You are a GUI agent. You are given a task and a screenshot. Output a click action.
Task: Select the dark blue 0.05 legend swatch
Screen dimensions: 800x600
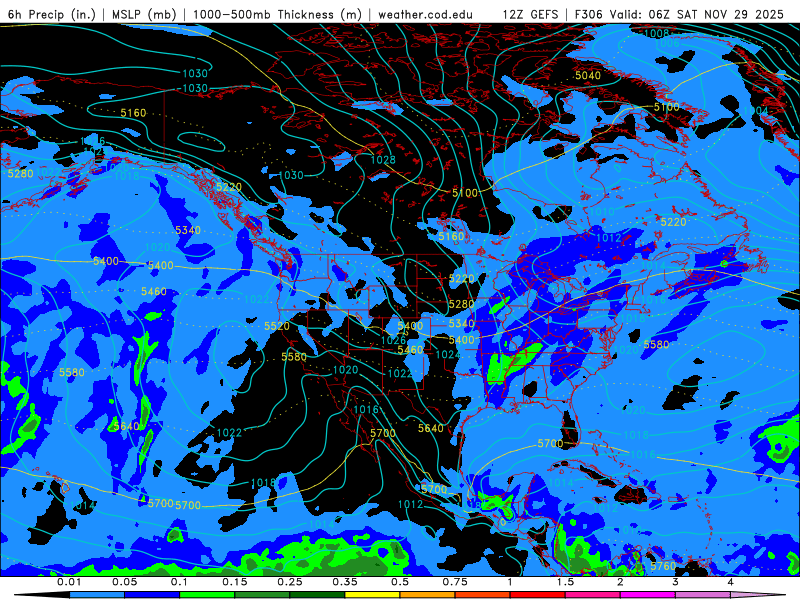coord(152,595)
